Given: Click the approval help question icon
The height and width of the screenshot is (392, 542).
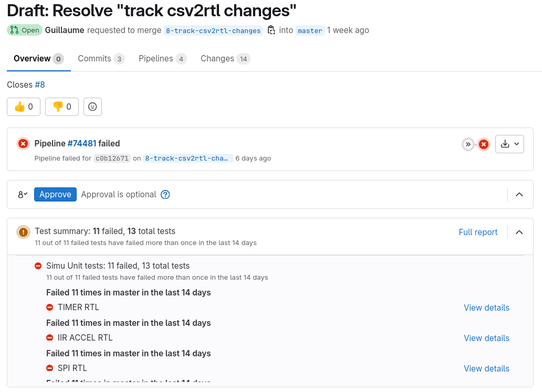Looking at the screenshot, I should (x=165, y=195).
